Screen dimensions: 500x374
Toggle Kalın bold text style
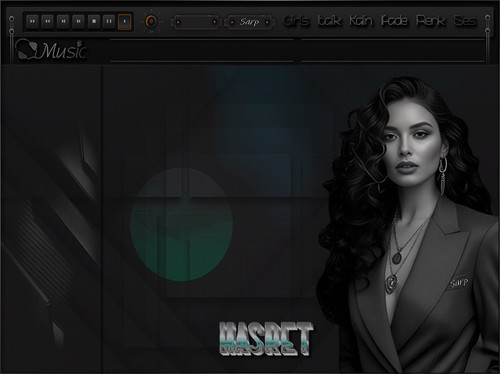click(x=361, y=21)
